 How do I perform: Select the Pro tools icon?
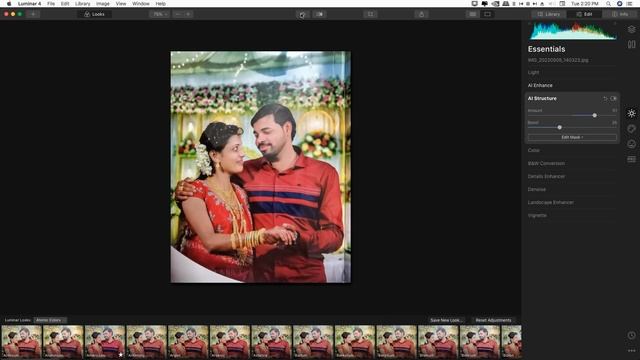click(631, 159)
